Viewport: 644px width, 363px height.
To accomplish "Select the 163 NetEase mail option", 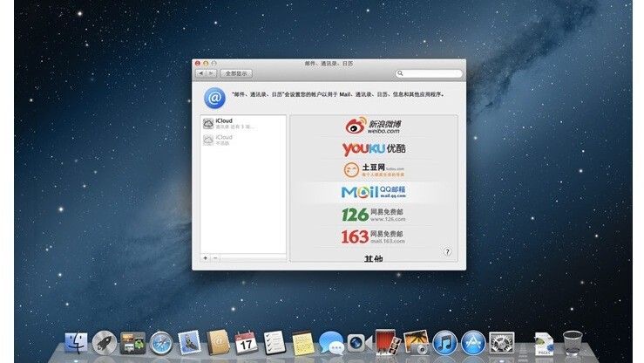I will (x=373, y=236).
